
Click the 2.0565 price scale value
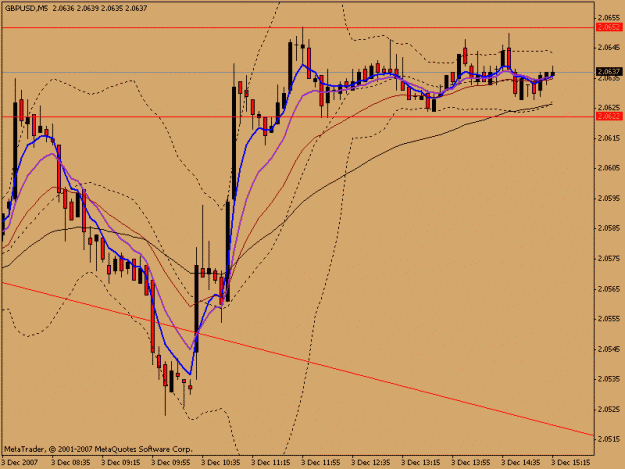pos(609,288)
